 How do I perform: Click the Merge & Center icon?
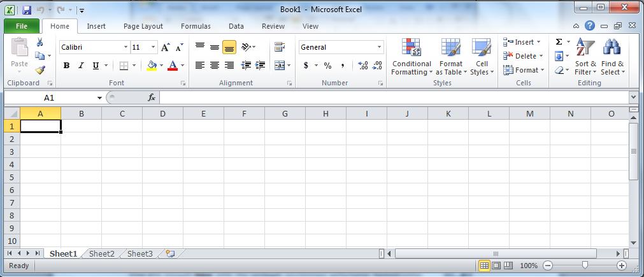click(279, 65)
